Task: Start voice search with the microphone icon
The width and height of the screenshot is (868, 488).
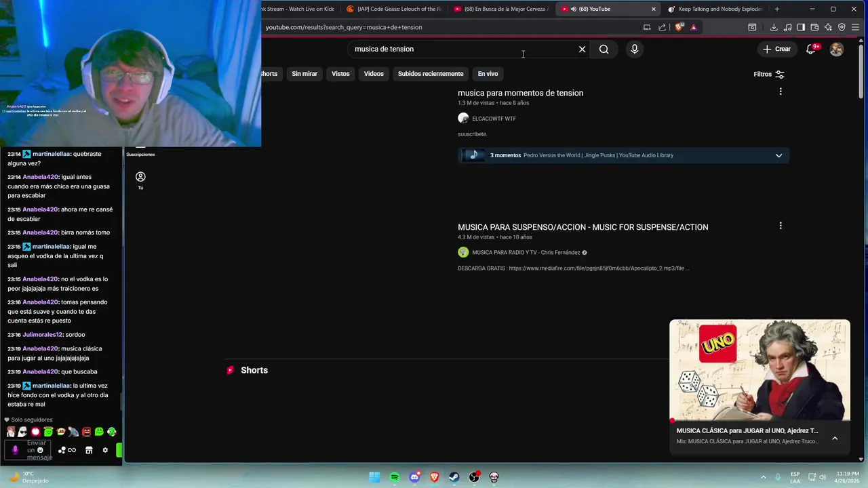Action: tap(634, 49)
